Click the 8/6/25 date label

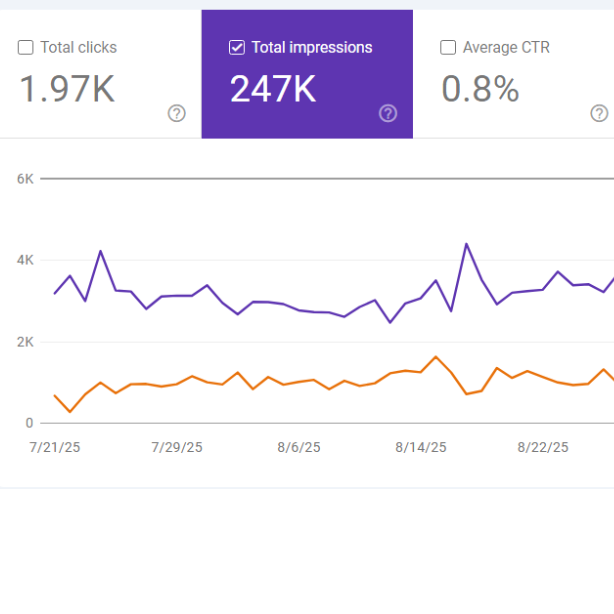299,448
